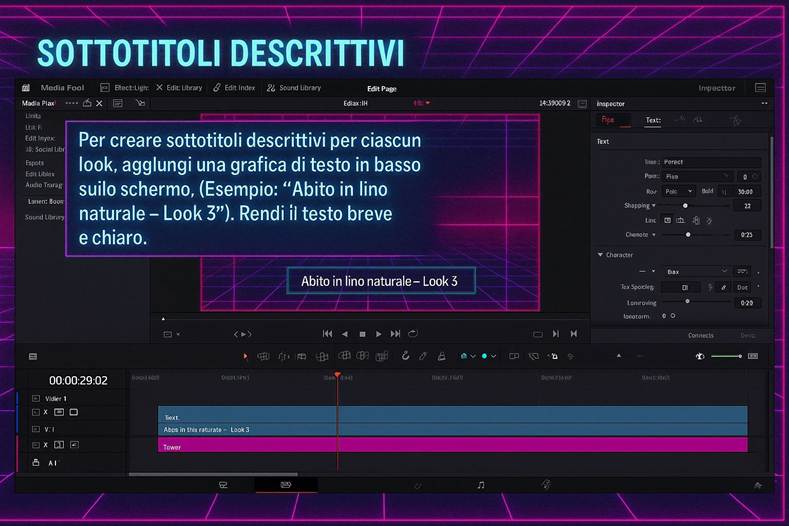Open the timeline view options icon
Screen dimensions: 789x526
pyautogui.click(x=33, y=356)
